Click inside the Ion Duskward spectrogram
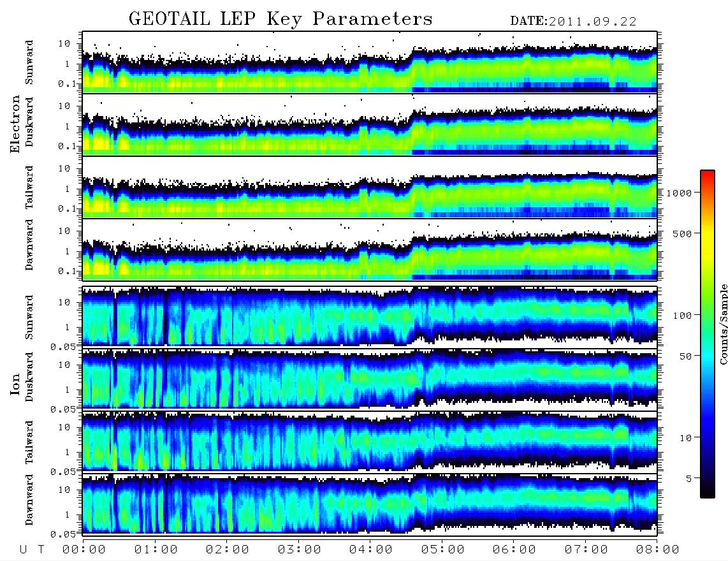728x561 pixels. (370, 380)
